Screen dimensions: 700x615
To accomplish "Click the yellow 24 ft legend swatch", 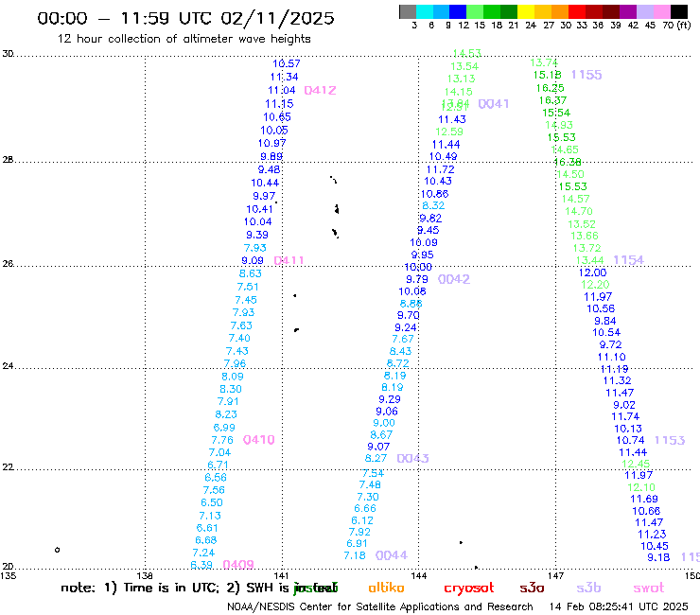I will tap(526, 11).
